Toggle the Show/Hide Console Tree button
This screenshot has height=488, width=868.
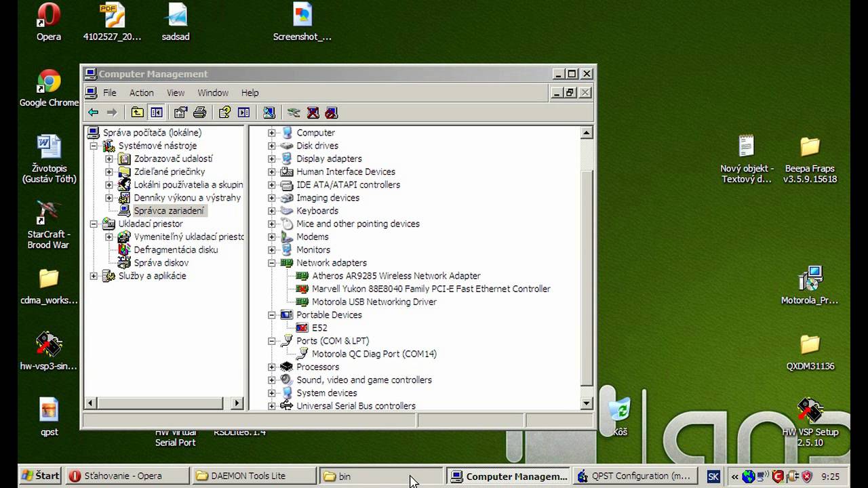[157, 113]
